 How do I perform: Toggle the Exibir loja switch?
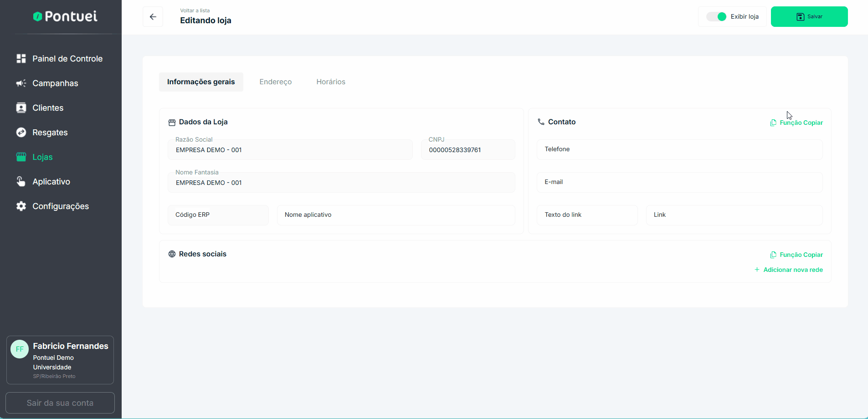click(716, 17)
